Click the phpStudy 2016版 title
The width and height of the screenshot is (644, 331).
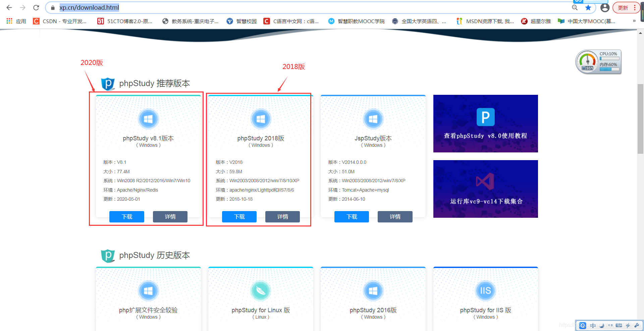pyautogui.click(x=373, y=310)
